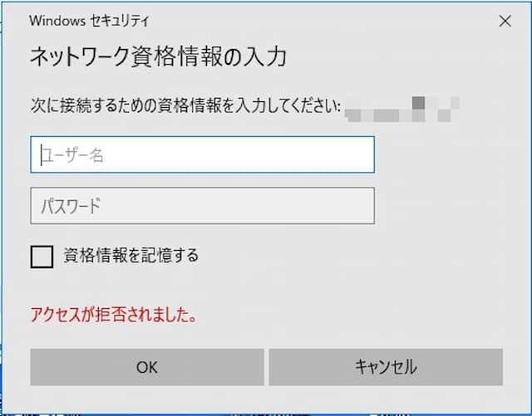Place cursor at start of ユーザー名 box
The height and width of the screenshot is (416, 532).
point(42,154)
